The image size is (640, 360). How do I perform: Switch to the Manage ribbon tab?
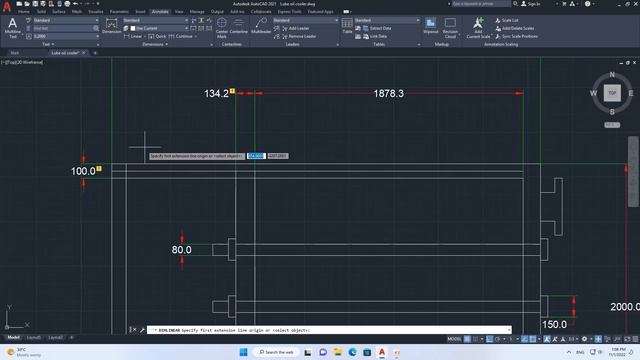197,12
